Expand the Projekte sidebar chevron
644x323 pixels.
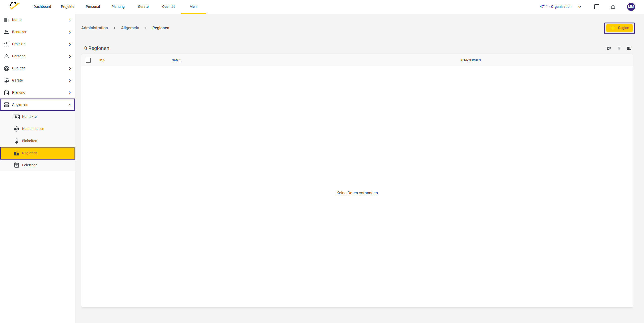(x=70, y=44)
